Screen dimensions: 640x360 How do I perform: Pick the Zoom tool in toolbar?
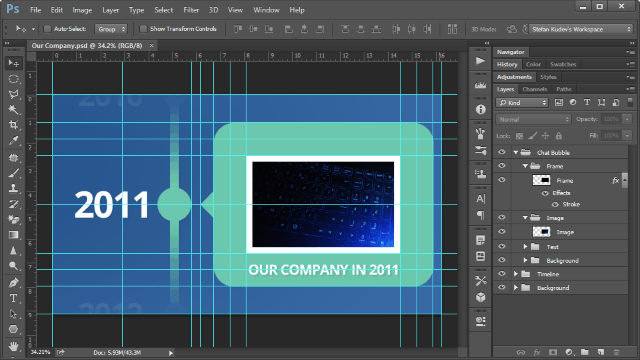click(x=13, y=266)
